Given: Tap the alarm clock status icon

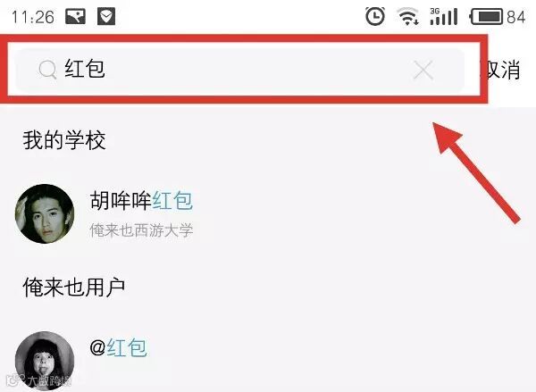Looking at the screenshot, I should click(x=375, y=16).
